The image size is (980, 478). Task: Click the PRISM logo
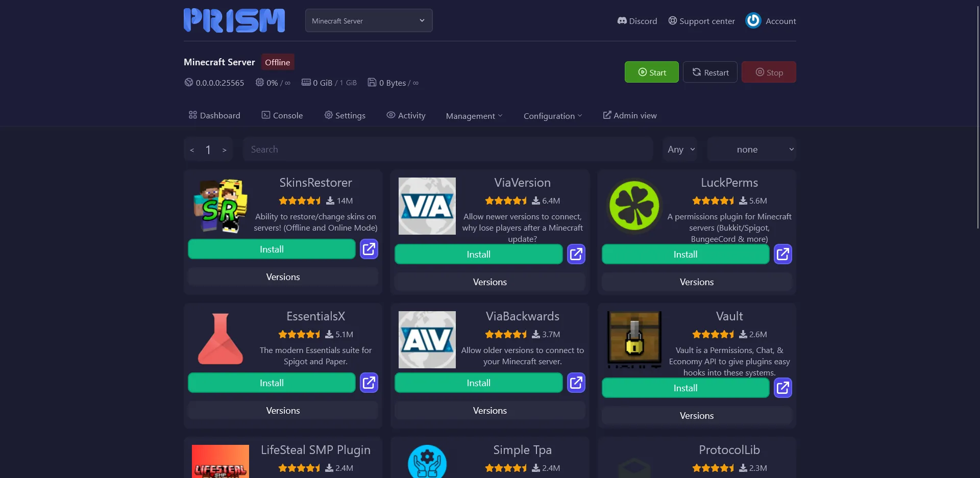(x=234, y=21)
